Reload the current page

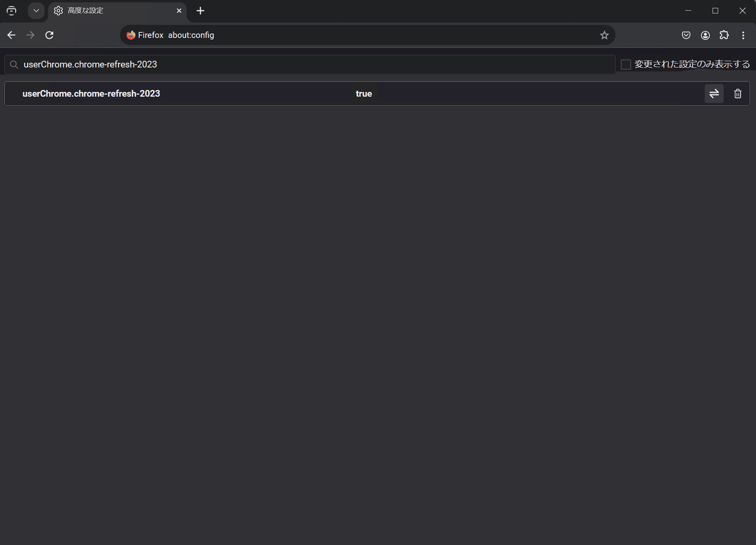point(49,35)
